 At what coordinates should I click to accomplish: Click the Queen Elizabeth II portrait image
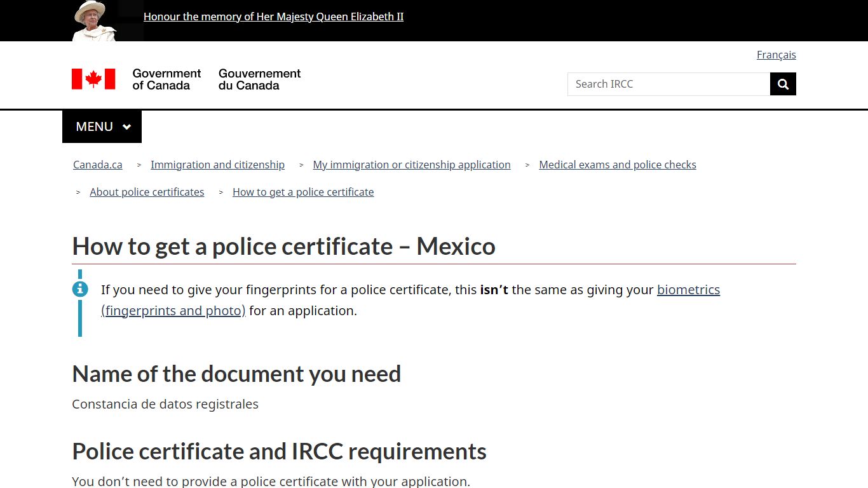pos(94,21)
